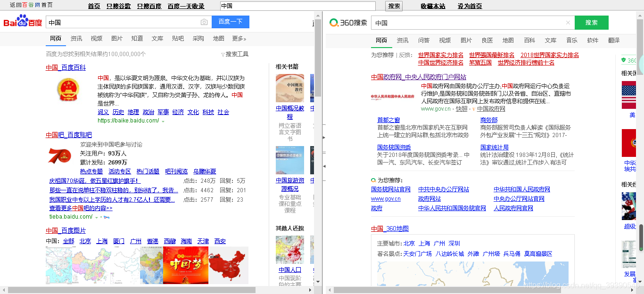Screen dimensions: 644x294
Task: Switch to 360 音乐 tab
Action: click(x=572, y=41)
